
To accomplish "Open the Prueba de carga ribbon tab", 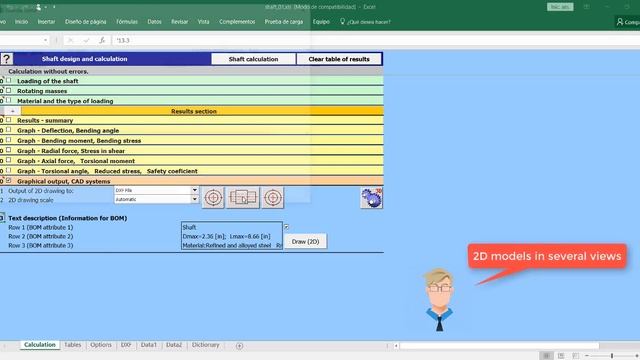I will (284, 22).
